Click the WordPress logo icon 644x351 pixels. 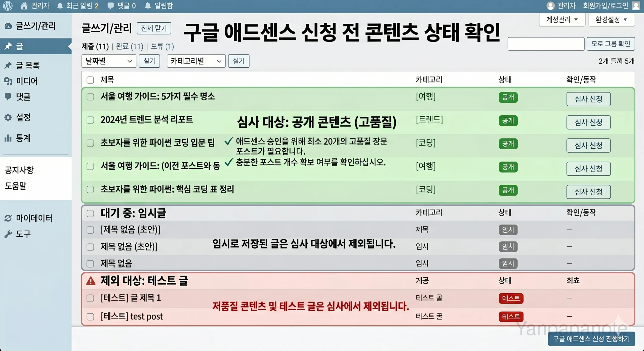[x=8, y=6]
